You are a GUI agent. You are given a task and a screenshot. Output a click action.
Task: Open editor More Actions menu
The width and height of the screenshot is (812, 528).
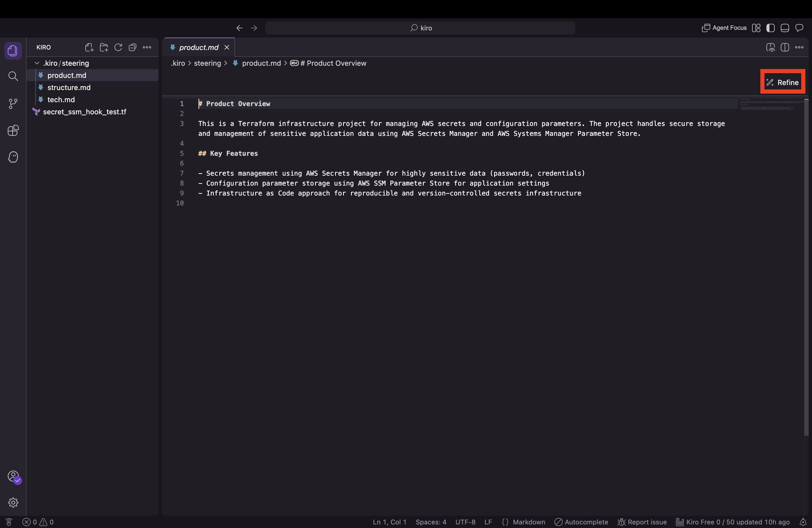(799, 47)
